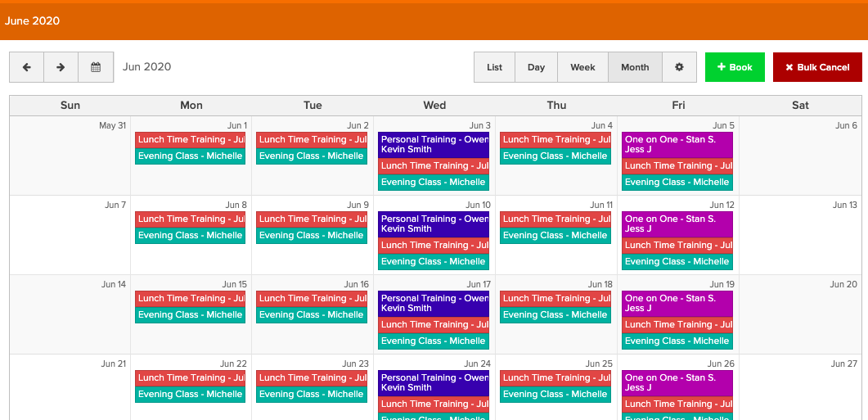
Task: Open Personal Training event on Jun 3
Action: coord(434,145)
